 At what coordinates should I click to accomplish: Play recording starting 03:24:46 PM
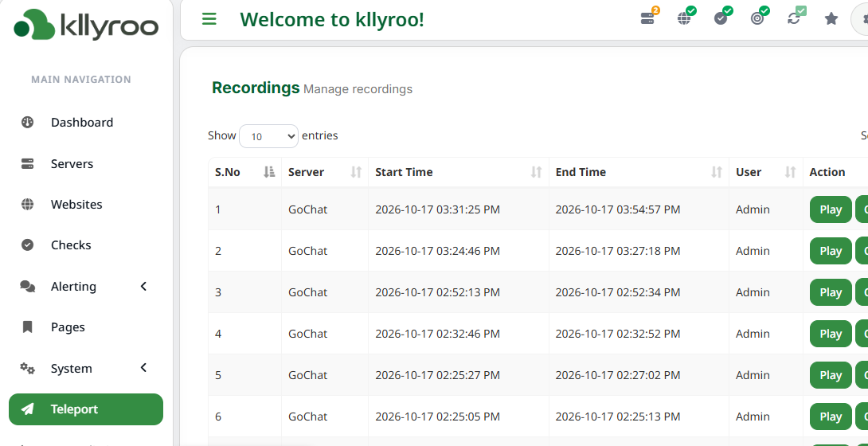tap(831, 251)
